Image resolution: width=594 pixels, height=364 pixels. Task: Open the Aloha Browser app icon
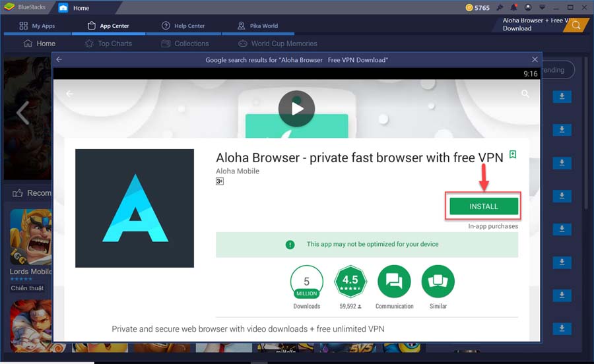point(135,208)
